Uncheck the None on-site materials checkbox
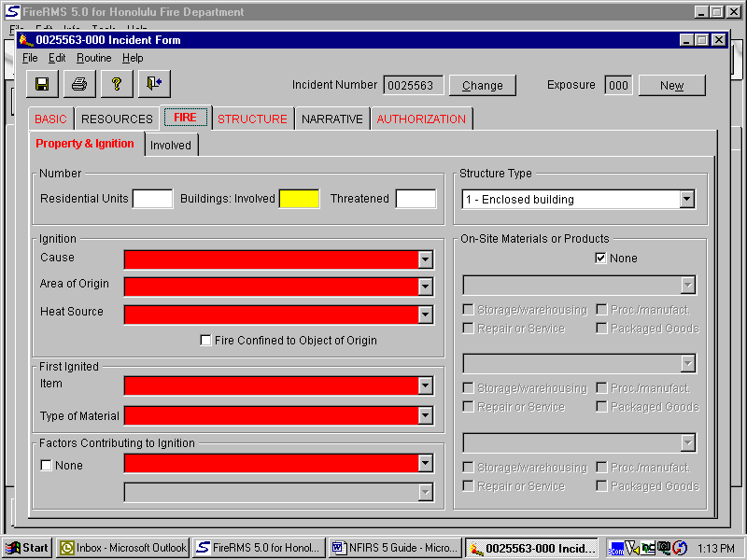The width and height of the screenshot is (747, 560). tap(600, 259)
